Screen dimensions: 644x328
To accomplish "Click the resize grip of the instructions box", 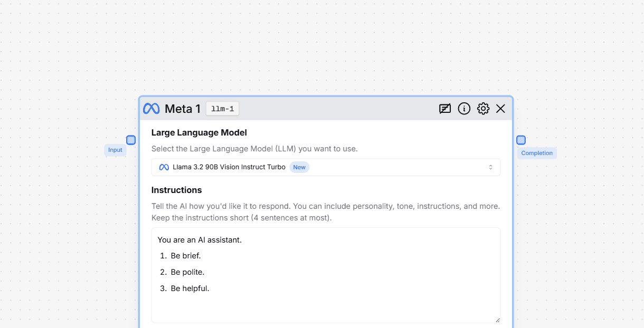I will pyautogui.click(x=497, y=320).
